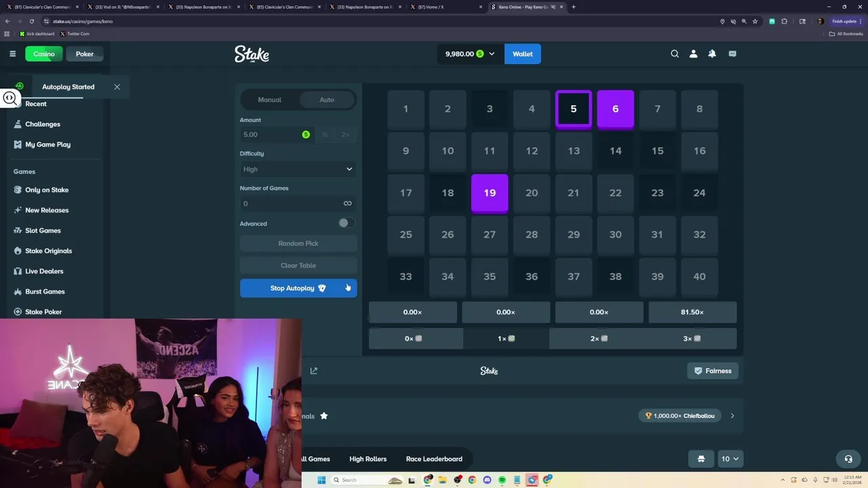Open the rows count 10 dropdown
Image resolution: width=868 pixels, height=488 pixels.
[731, 459]
